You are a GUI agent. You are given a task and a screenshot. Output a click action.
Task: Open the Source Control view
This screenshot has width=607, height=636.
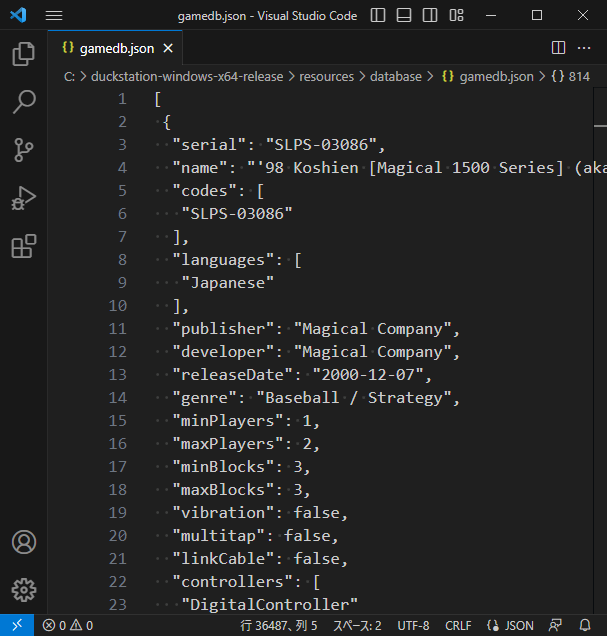pos(24,150)
